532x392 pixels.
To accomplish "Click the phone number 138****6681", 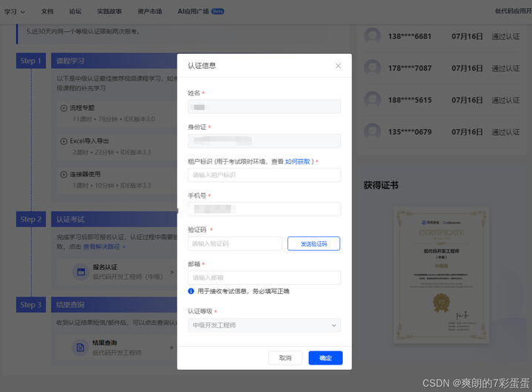I will click(410, 36).
